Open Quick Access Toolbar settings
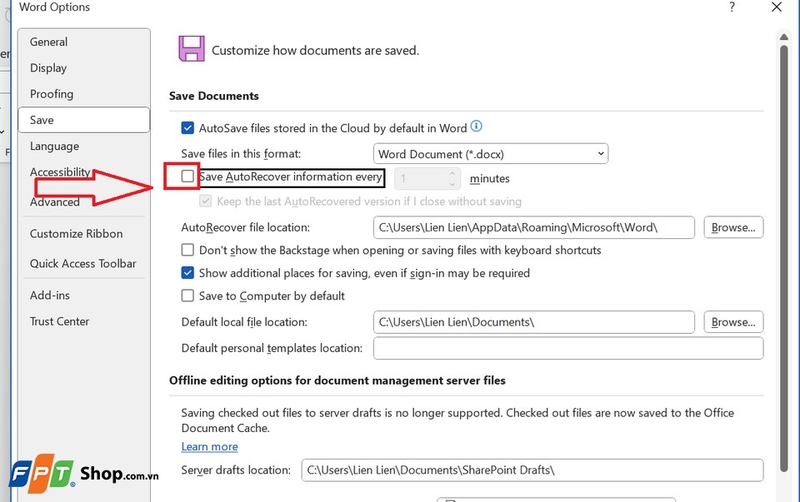 tap(83, 264)
